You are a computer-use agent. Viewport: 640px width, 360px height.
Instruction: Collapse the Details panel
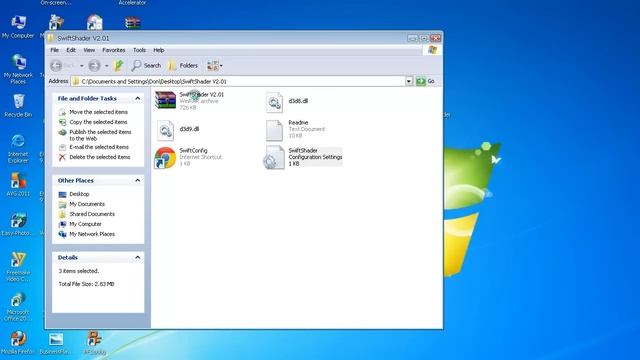coord(138,258)
